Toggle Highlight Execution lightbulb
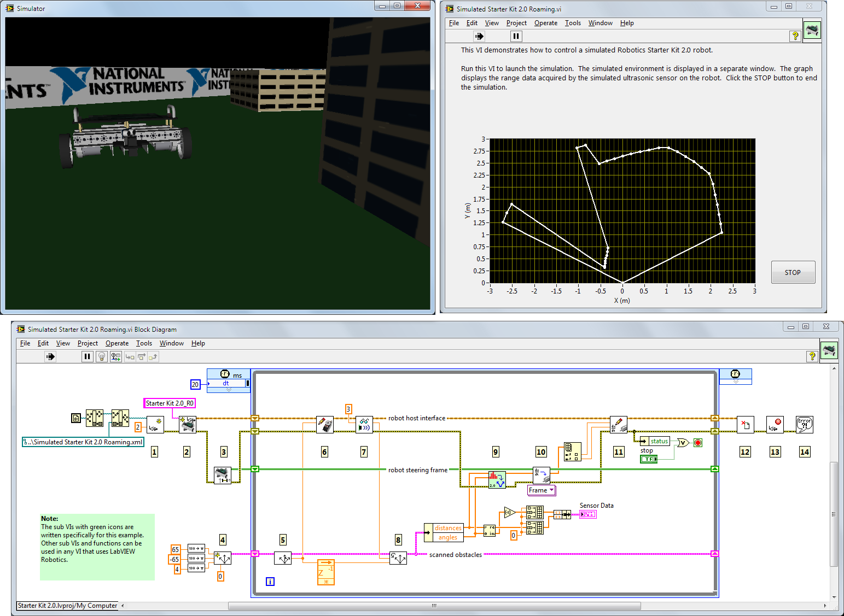This screenshot has width=844, height=616. pos(101,357)
